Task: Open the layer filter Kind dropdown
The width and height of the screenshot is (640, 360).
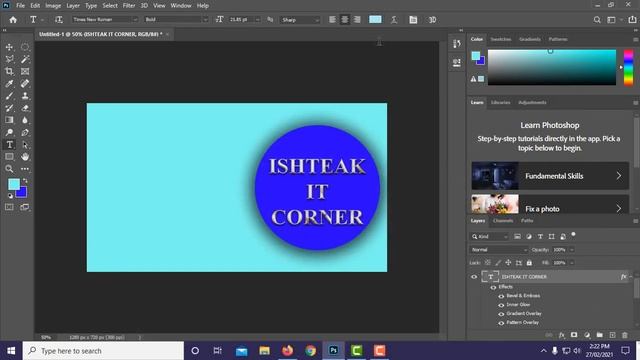Action: (x=489, y=237)
